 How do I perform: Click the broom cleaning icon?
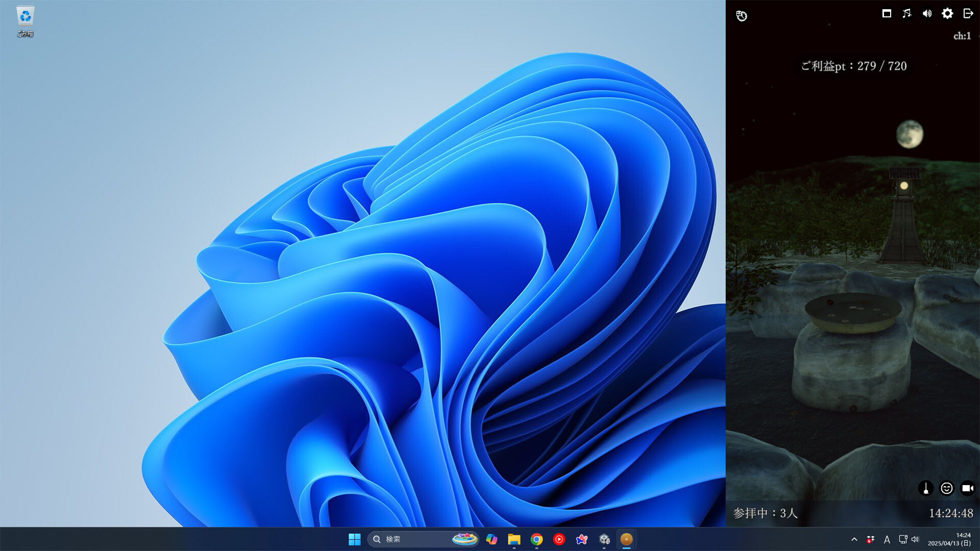[x=925, y=488]
